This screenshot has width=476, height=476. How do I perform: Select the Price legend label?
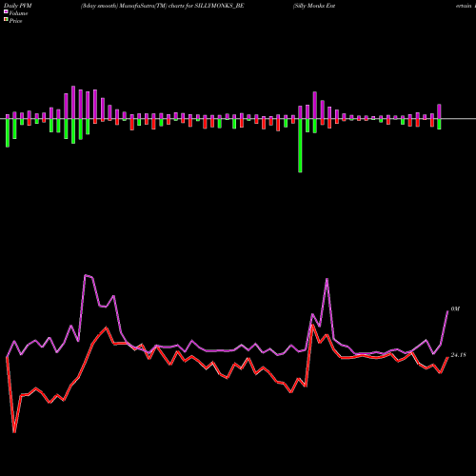coord(15,21)
